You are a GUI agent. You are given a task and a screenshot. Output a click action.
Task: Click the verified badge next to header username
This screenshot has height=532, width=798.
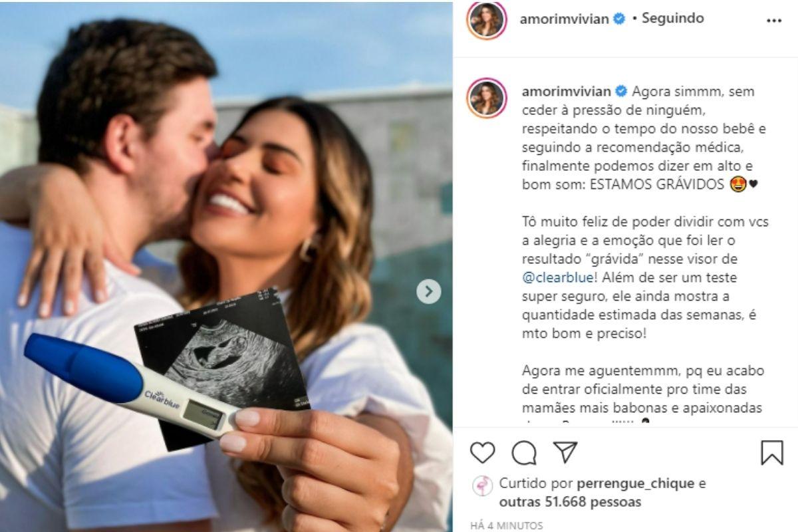619,19
